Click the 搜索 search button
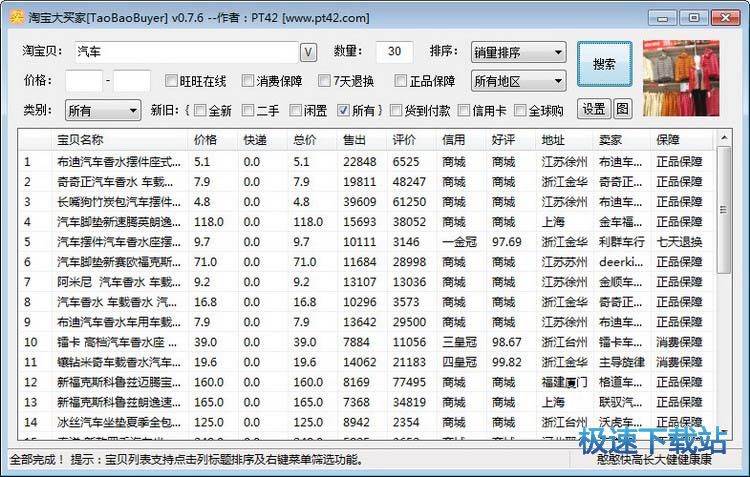 point(604,65)
